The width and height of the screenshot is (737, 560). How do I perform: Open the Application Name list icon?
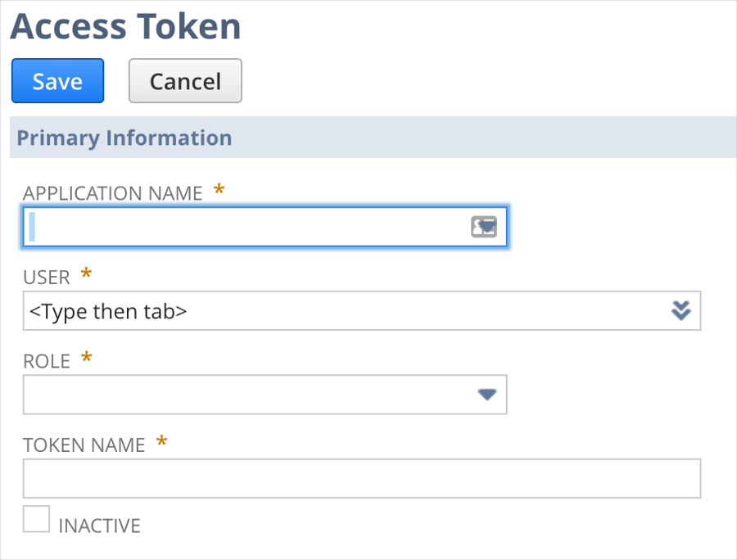point(484,227)
